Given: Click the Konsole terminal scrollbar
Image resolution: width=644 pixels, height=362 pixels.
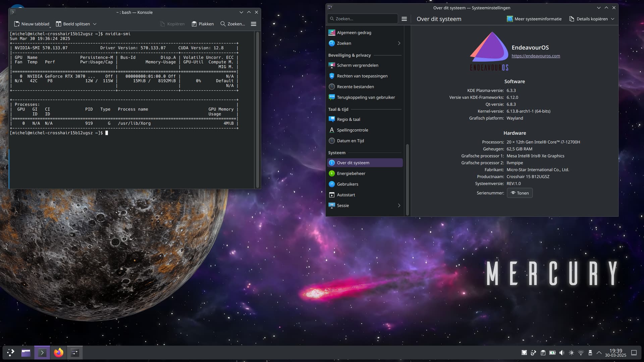Looking at the screenshot, I should (258, 109).
